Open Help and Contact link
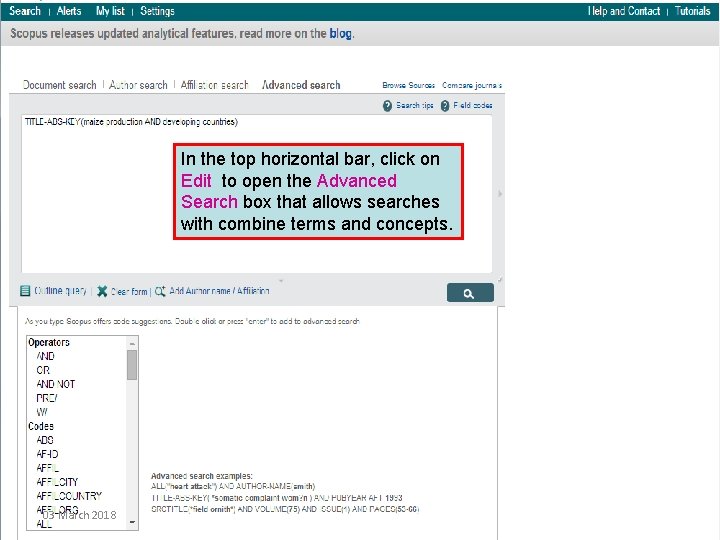Image resolution: width=720 pixels, height=540 pixels. click(x=624, y=11)
